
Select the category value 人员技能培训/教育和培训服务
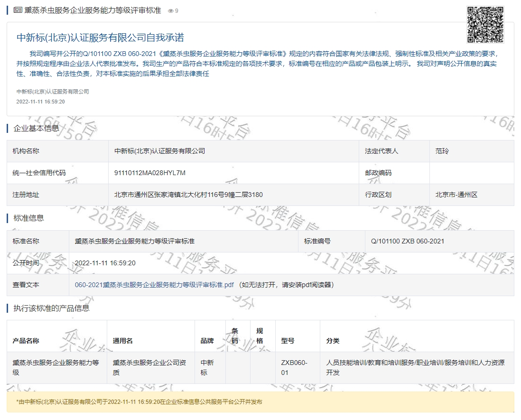tap(415, 367)
